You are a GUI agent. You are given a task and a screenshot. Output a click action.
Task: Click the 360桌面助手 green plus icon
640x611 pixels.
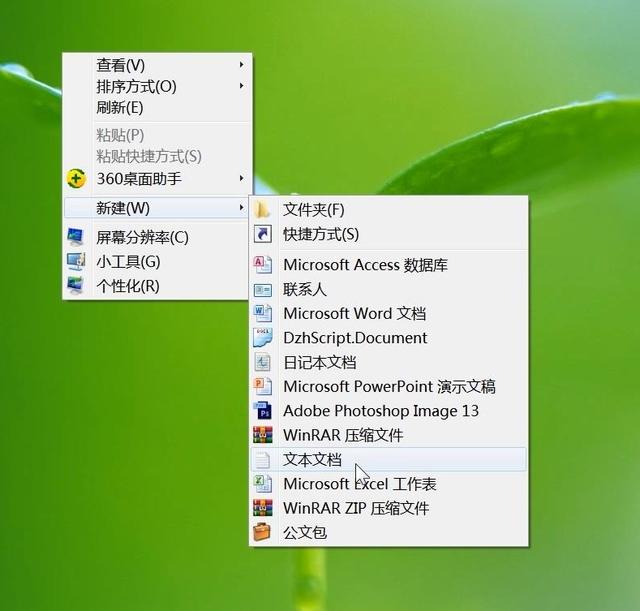(76, 178)
